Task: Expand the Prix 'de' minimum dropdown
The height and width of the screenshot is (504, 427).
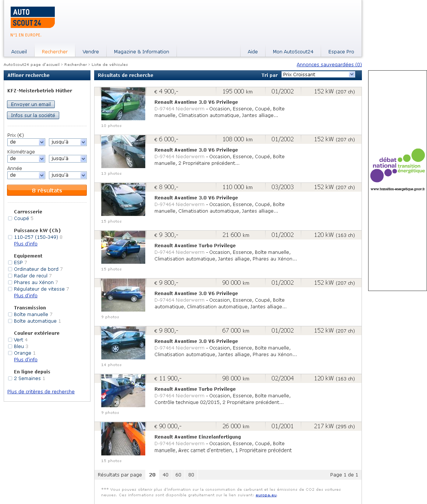Action: (x=26, y=142)
